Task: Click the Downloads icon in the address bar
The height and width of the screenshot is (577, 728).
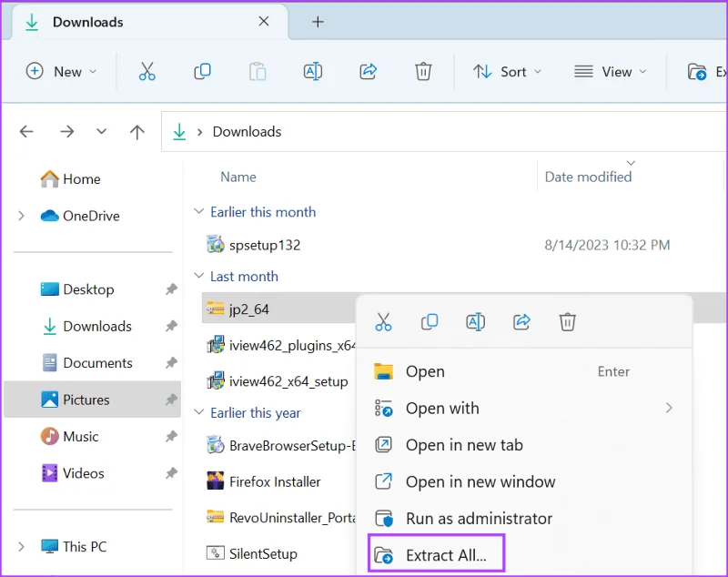Action: pos(179,132)
